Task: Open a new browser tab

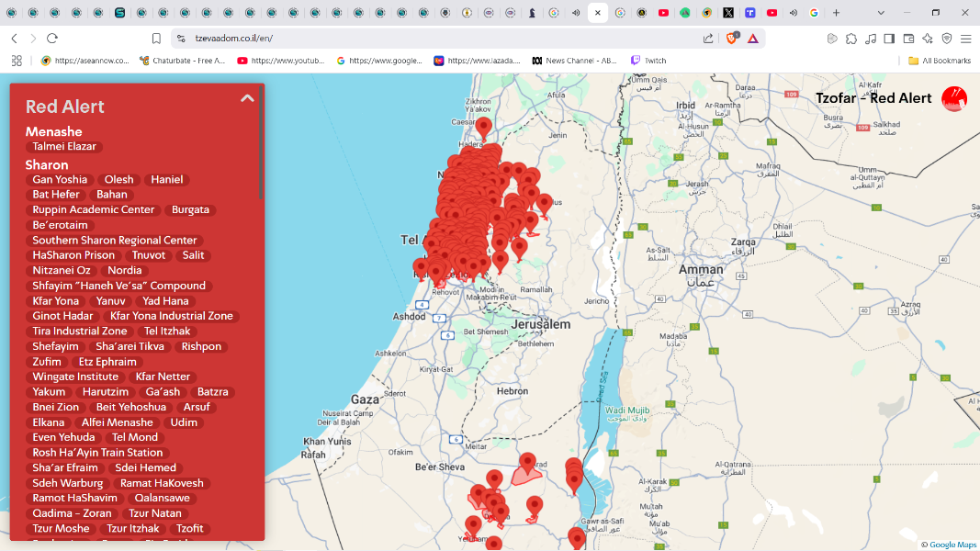Action: coord(836,13)
